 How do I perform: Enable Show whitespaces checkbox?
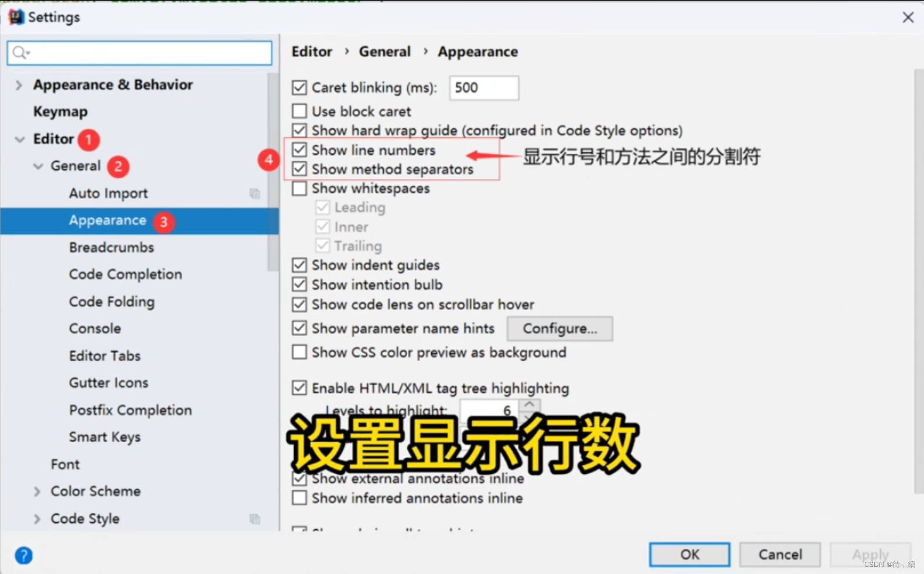click(x=299, y=188)
